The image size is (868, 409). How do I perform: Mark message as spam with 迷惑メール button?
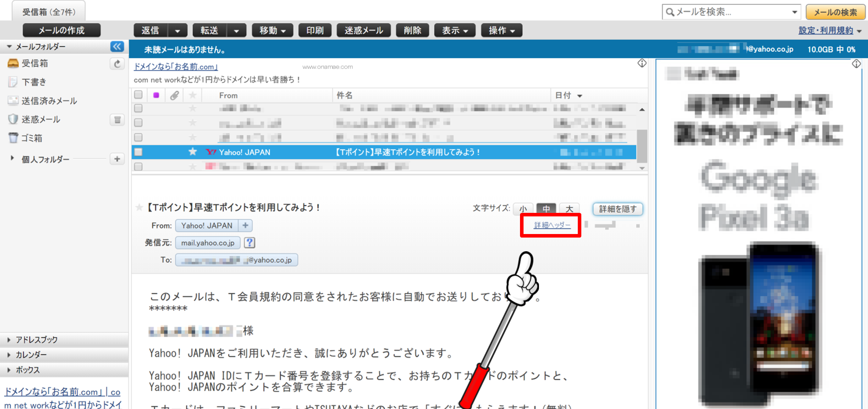coord(363,30)
